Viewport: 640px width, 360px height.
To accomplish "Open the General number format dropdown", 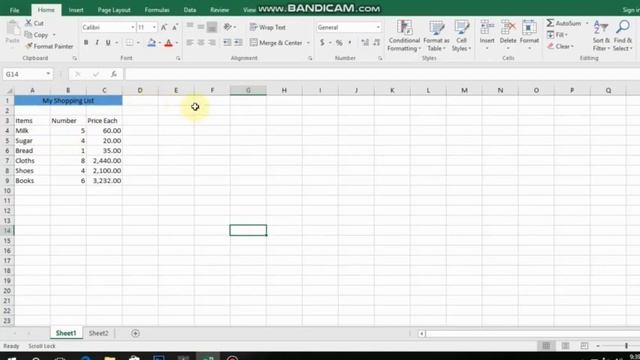I will click(378, 27).
